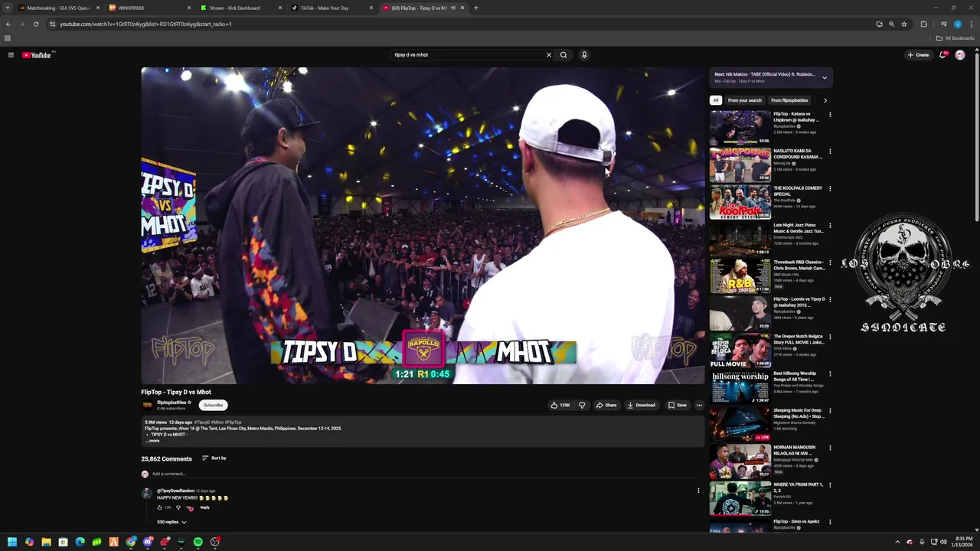Open options for Sleeping Music live video

pos(830,411)
